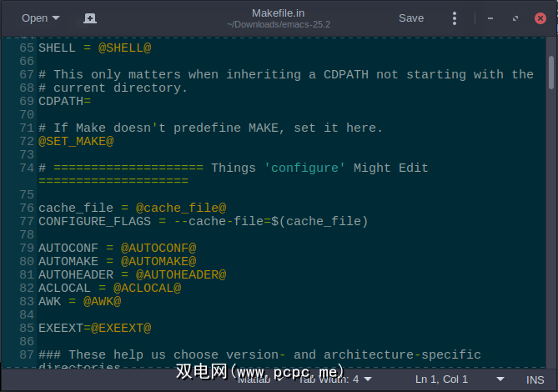This screenshot has height=392, width=558.
Task: Open the three-dot application menu
Action: click(x=455, y=18)
